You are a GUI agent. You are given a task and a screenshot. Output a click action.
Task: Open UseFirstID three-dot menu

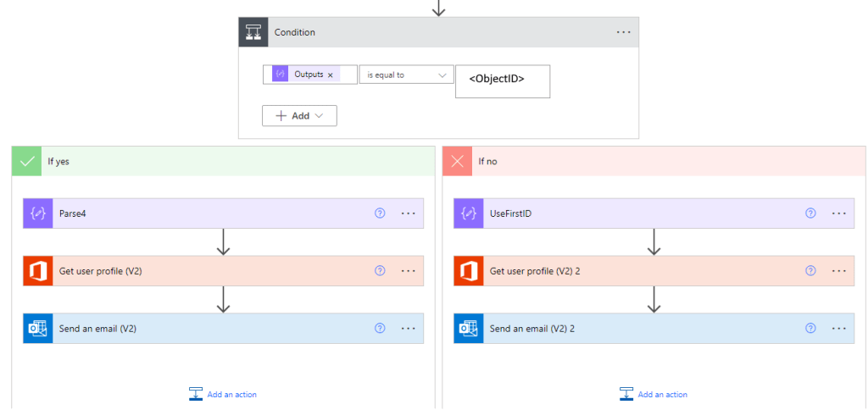[x=839, y=213]
